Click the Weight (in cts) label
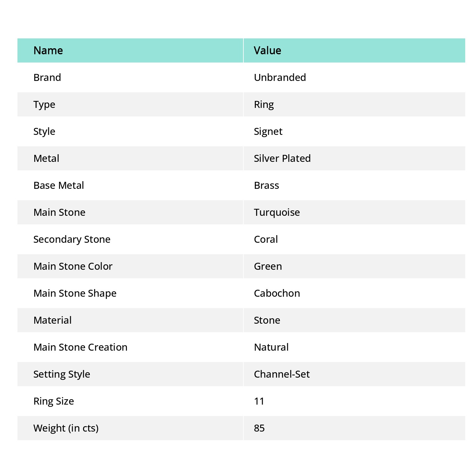The height and width of the screenshot is (476, 476). [66, 428]
